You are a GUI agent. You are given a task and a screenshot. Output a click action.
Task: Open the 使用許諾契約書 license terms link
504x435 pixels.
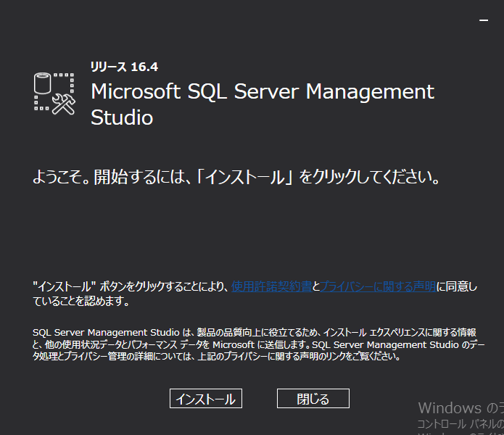coord(271,286)
